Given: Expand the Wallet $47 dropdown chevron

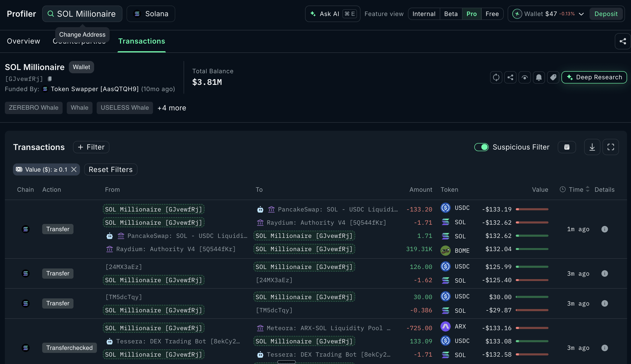Looking at the screenshot, I should coord(581,14).
